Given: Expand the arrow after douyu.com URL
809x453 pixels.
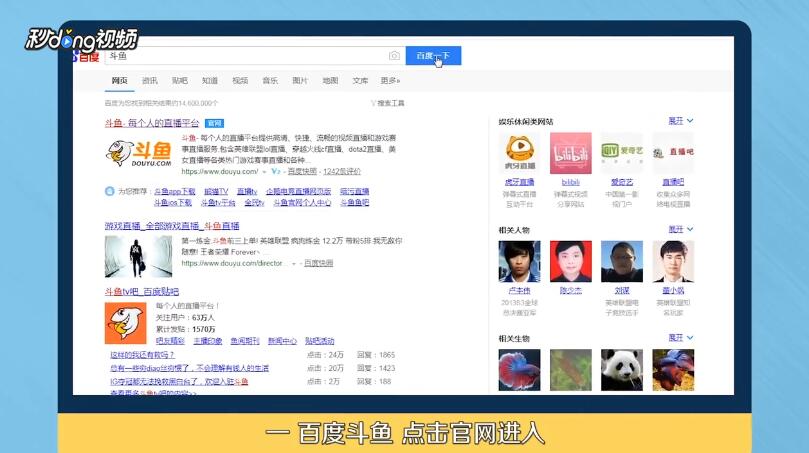Looking at the screenshot, I should pyautogui.click(x=264, y=172).
